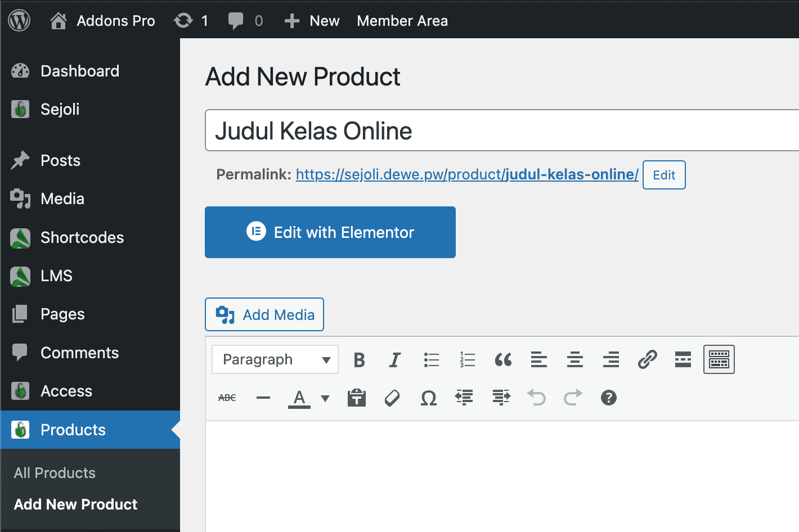
Task: Insert special character using omega icon
Action: click(x=429, y=398)
